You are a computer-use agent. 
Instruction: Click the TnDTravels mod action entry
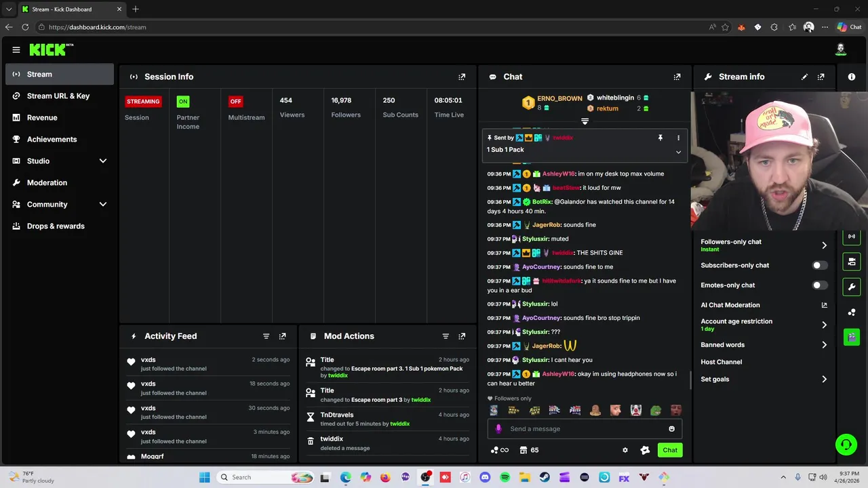[x=387, y=419]
